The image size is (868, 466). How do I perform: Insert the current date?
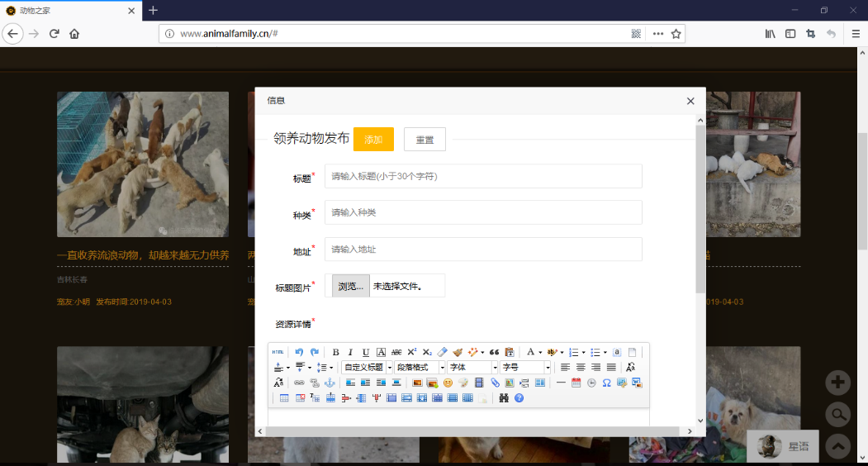coord(576,383)
